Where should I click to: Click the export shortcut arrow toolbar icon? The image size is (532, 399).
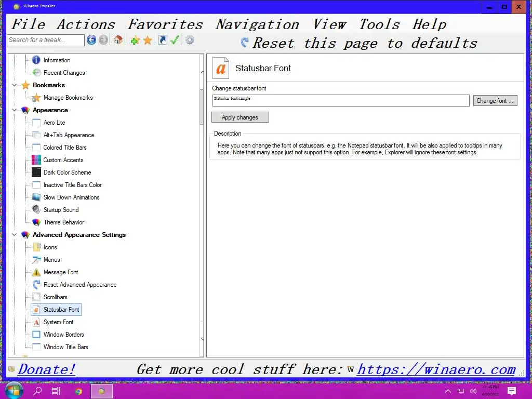pos(163,40)
